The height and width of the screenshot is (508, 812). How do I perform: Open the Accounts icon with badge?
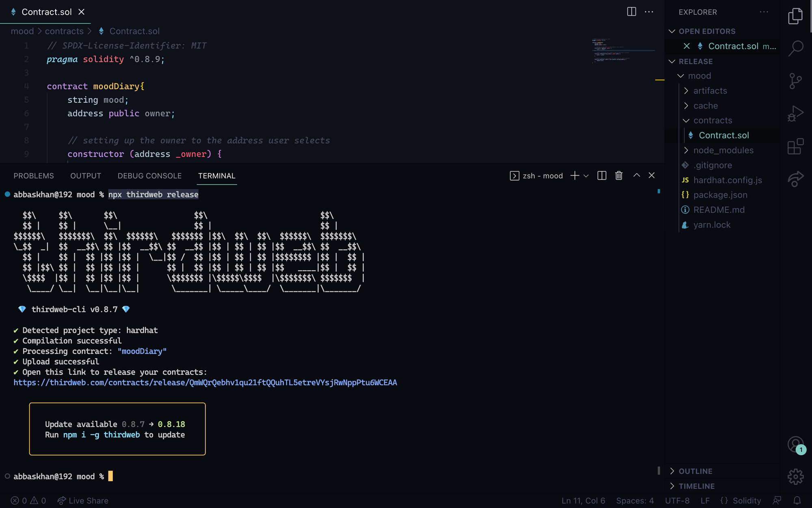(x=795, y=444)
